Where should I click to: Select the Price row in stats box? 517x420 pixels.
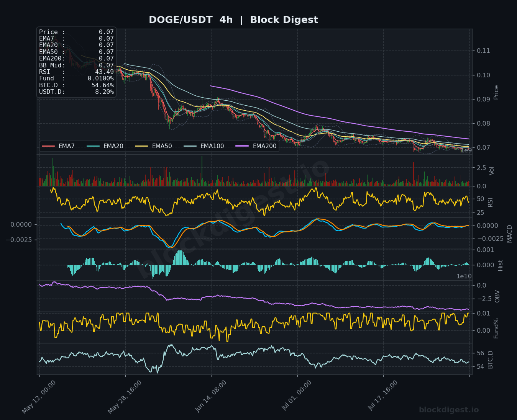[76, 32]
